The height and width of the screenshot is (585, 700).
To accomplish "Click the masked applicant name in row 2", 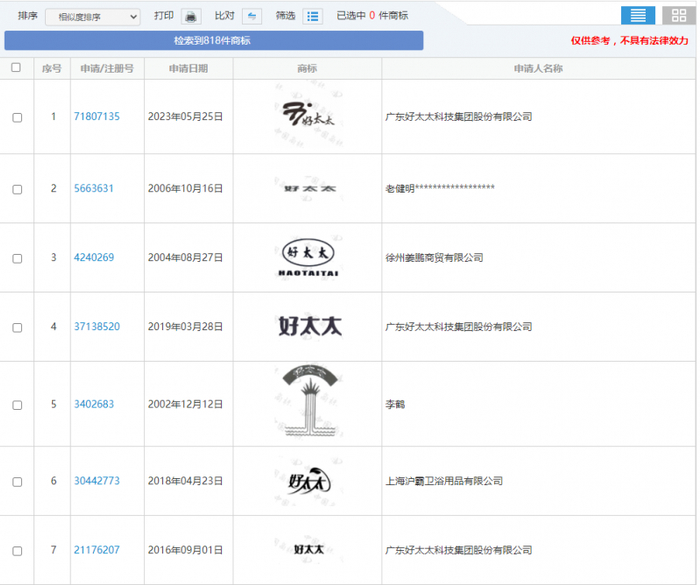I will [440, 188].
